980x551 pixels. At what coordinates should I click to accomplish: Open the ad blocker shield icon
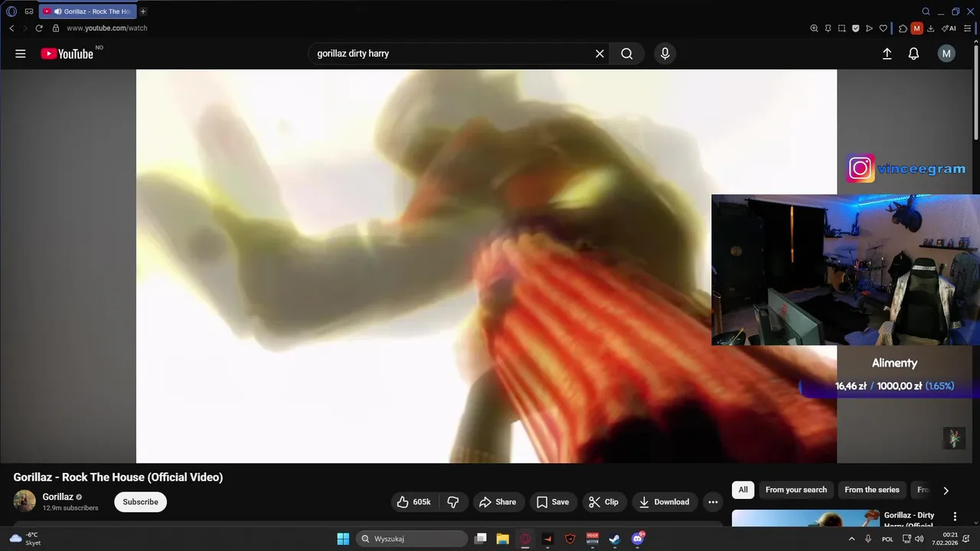[855, 28]
